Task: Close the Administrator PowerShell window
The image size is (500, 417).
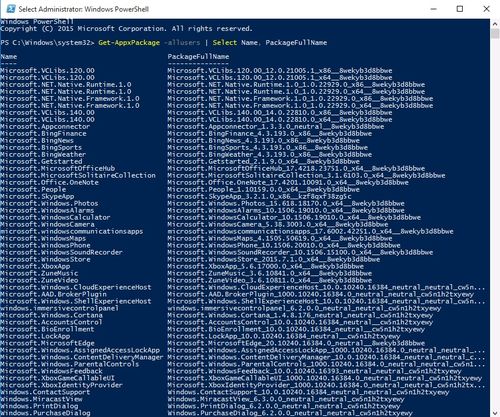Action: (x=486, y=9)
